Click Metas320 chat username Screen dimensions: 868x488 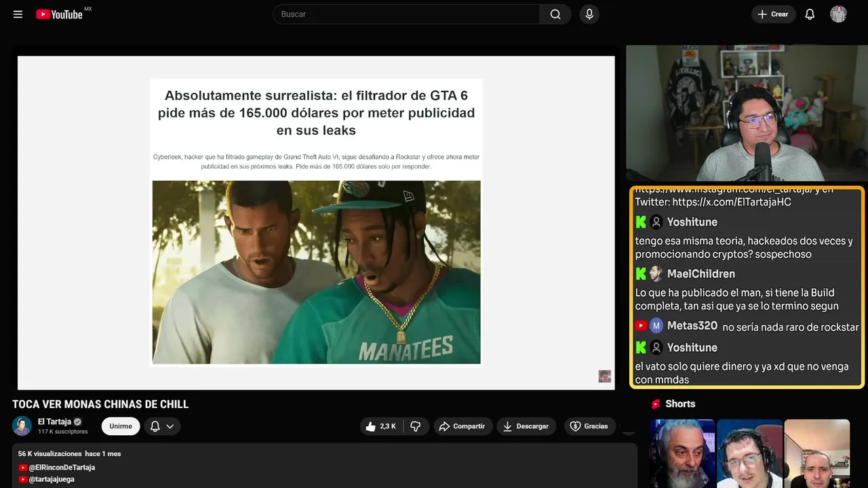click(x=692, y=326)
